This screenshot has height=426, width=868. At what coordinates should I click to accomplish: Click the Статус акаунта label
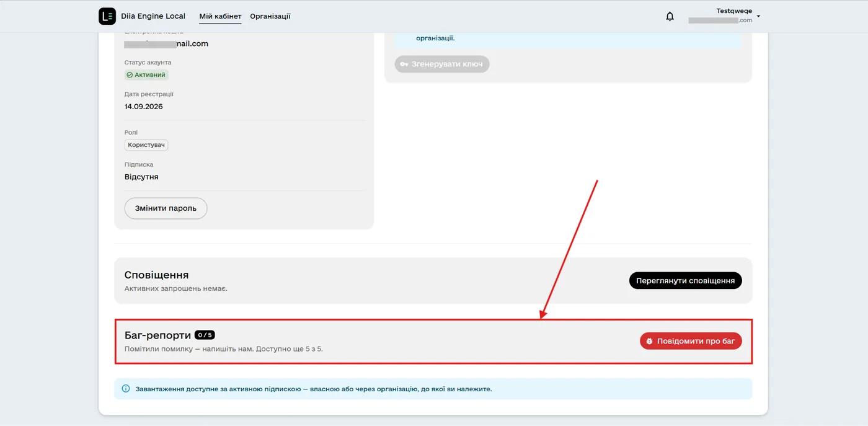click(148, 63)
